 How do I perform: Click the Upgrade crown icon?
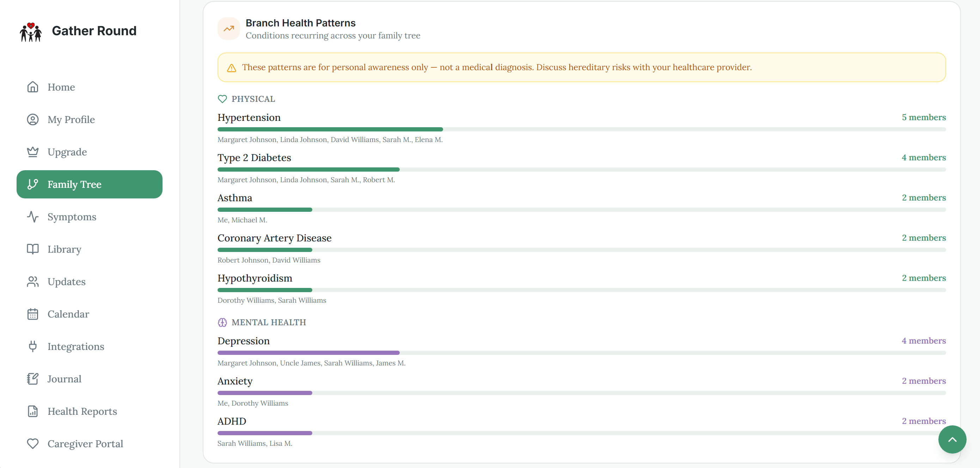[x=33, y=152]
